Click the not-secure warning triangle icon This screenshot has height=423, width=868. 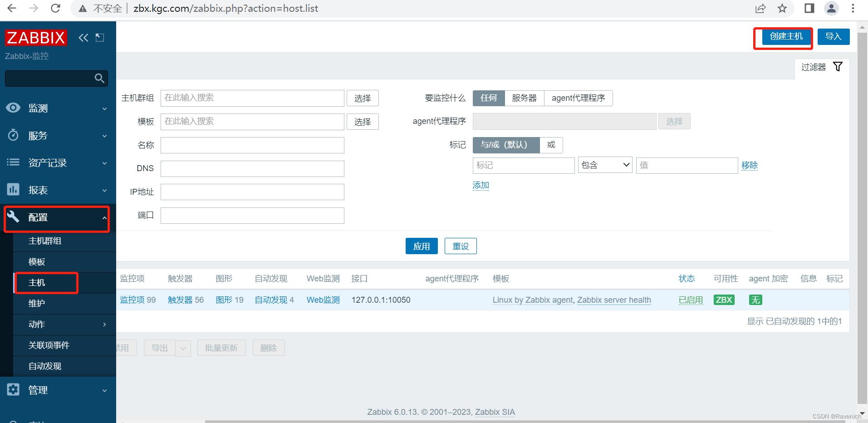click(83, 9)
